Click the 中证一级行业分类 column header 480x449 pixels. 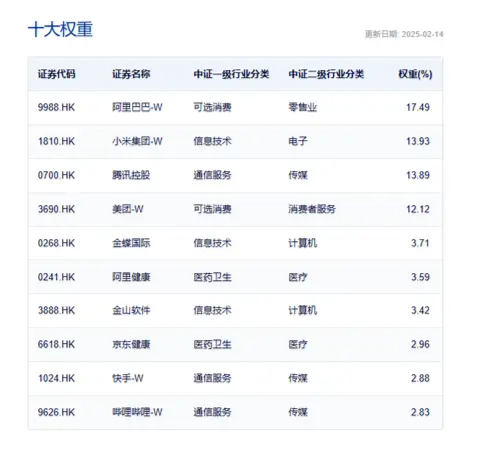231,74
